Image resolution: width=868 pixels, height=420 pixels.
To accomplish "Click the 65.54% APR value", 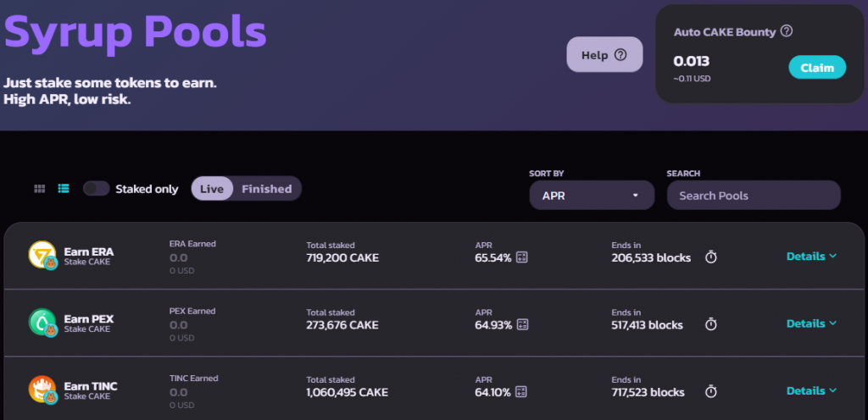I will click(x=493, y=258).
